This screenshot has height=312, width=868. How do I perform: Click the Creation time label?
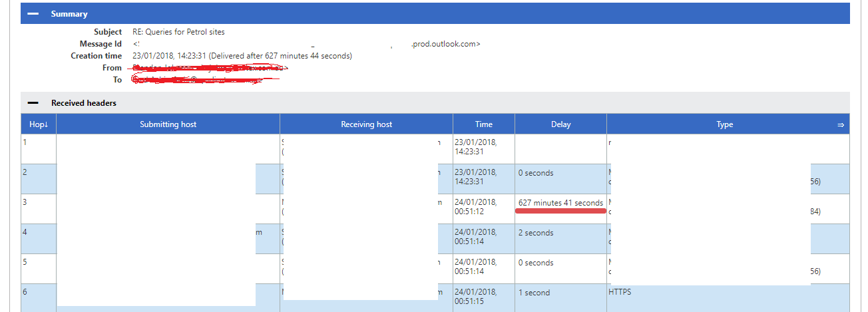[97, 56]
